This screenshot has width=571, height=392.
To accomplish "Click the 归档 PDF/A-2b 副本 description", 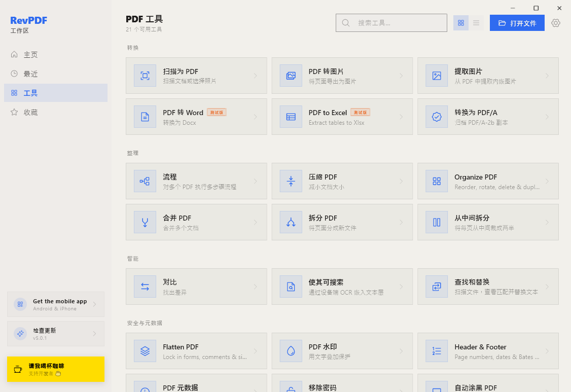I will 481,123.
